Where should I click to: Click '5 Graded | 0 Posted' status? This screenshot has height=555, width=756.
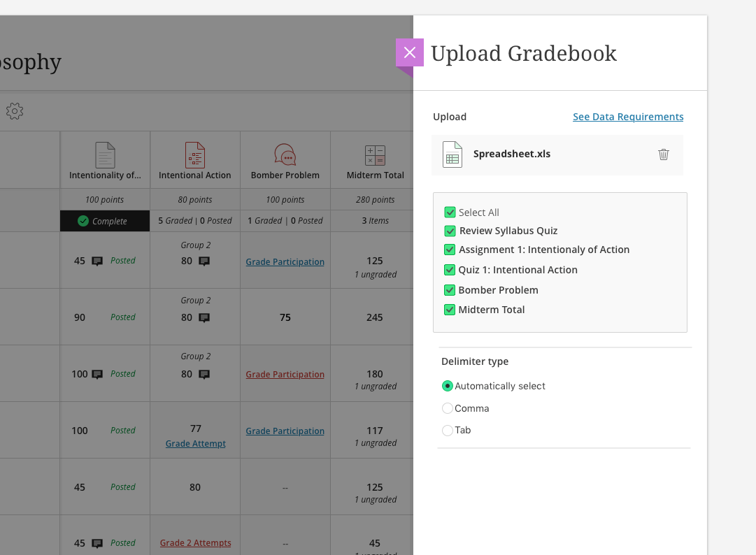(x=195, y=221)
